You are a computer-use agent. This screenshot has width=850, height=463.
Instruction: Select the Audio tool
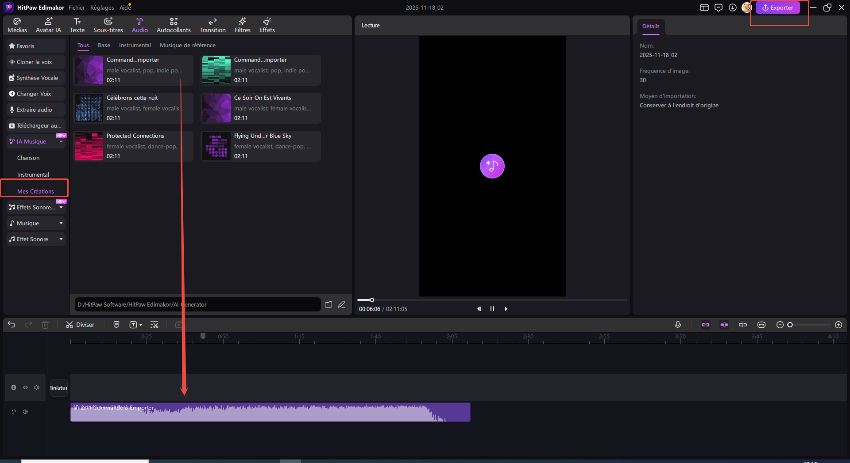(139, 25)
